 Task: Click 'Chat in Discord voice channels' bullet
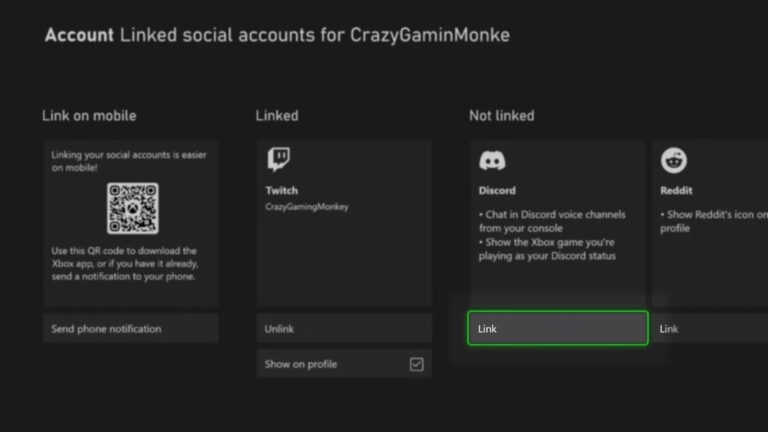coord(552,221)
